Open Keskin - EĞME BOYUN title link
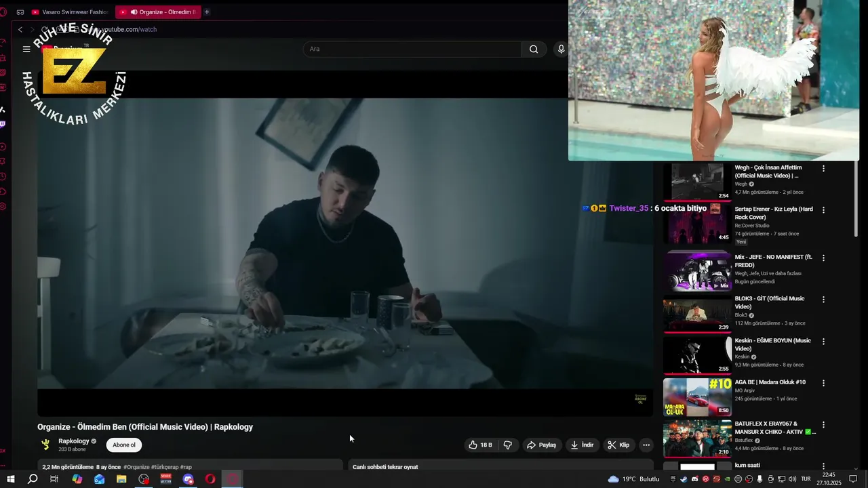Screen dimensions: 868x488 click(772, 344)
